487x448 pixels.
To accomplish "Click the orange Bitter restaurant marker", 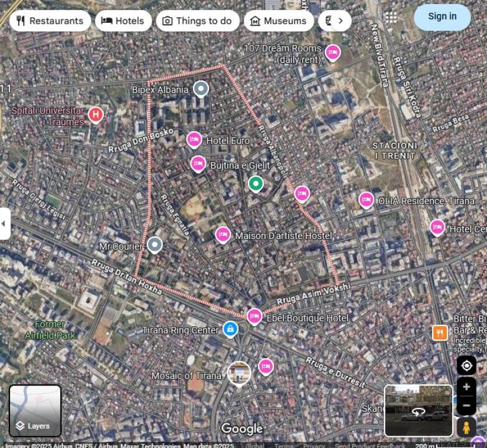I will coord(440,332).
